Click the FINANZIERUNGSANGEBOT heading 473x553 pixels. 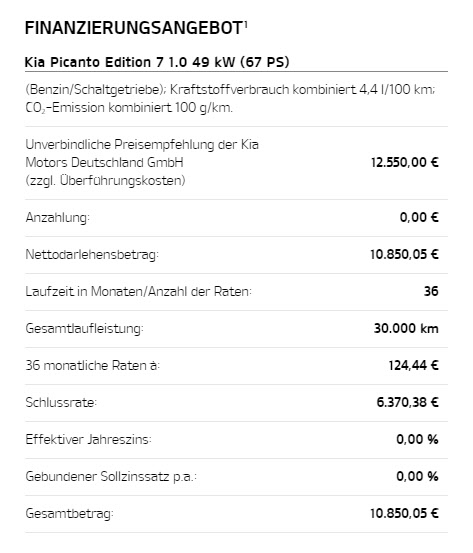point(134,28)
